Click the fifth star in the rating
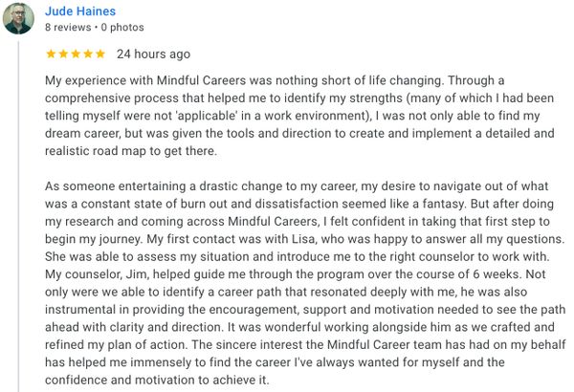Image resolution: width=574 pixels, height=392 pixels. 100,54
